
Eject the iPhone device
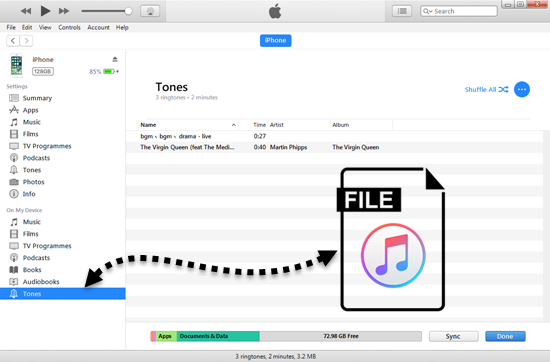point(115,59)
